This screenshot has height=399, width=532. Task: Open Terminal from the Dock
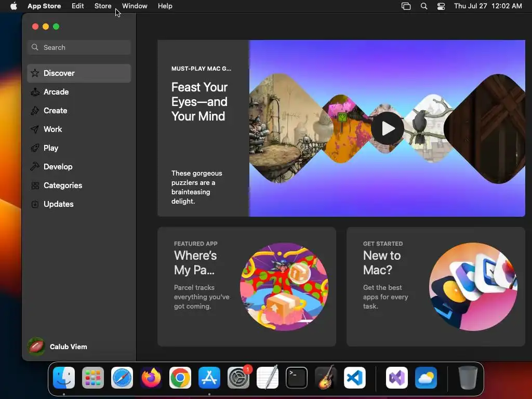[x=297, y=378]
